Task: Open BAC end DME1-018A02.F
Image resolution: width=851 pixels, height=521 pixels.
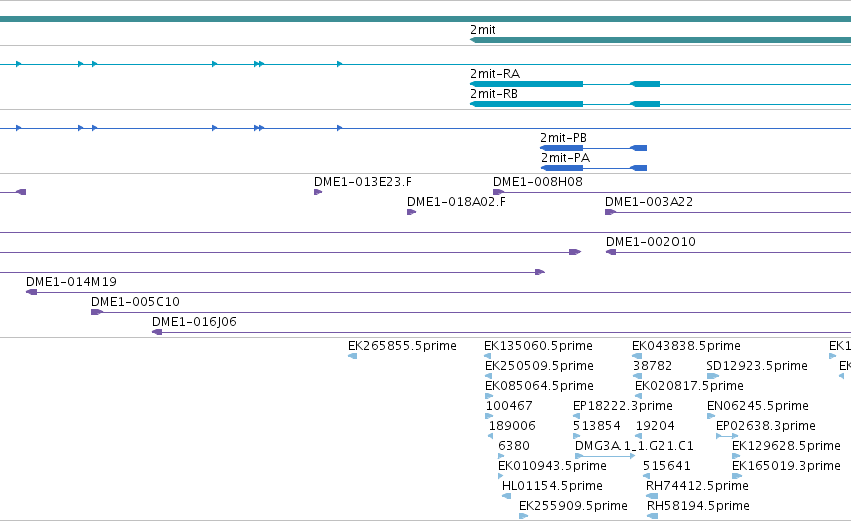Action: (411, 212)
